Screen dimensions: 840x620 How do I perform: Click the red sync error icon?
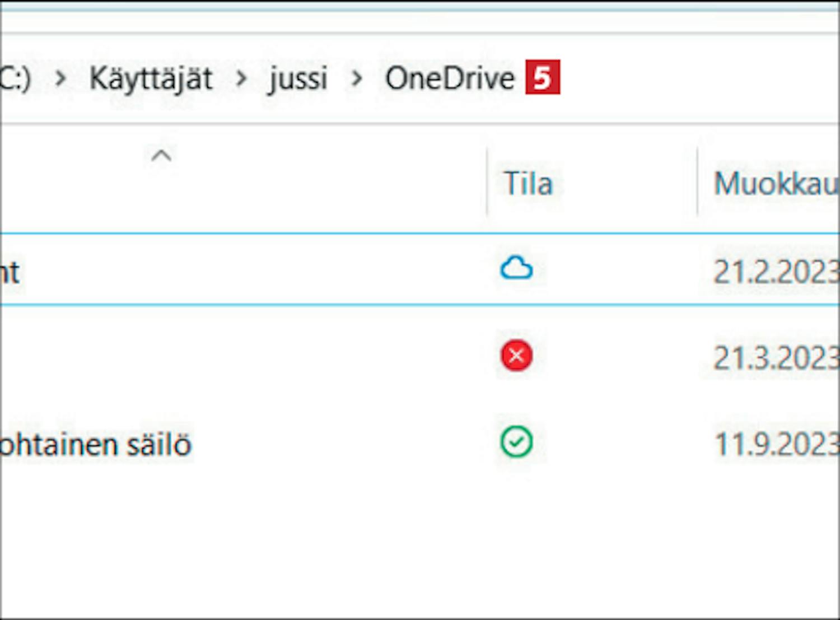tap(516, 355)
